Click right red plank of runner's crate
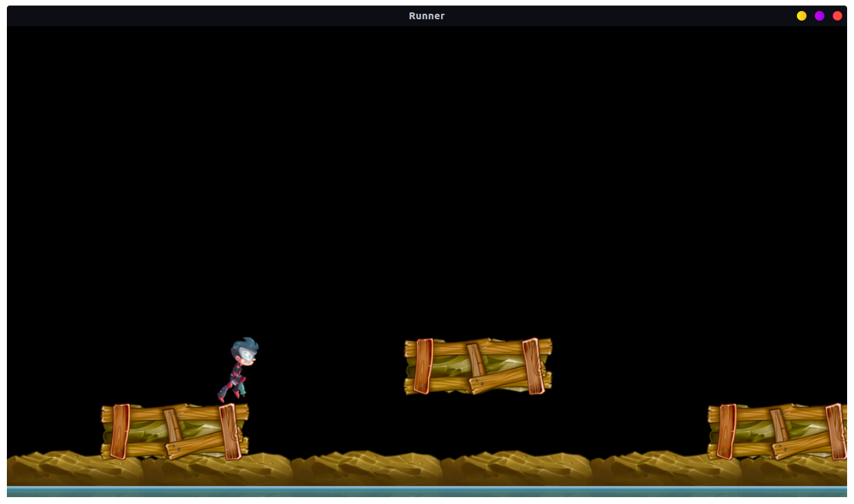Image resolution: width=854 pixels, height=504 pixels. [x=229, y=431]
